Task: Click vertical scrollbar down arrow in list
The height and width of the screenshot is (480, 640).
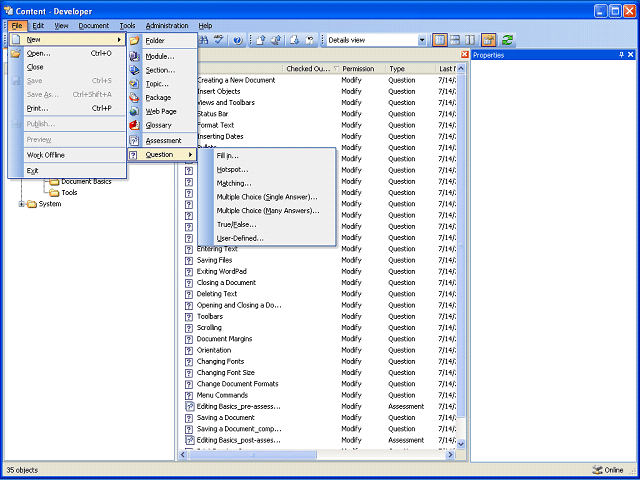Action: pyautogui.click(x=461, y=444)
